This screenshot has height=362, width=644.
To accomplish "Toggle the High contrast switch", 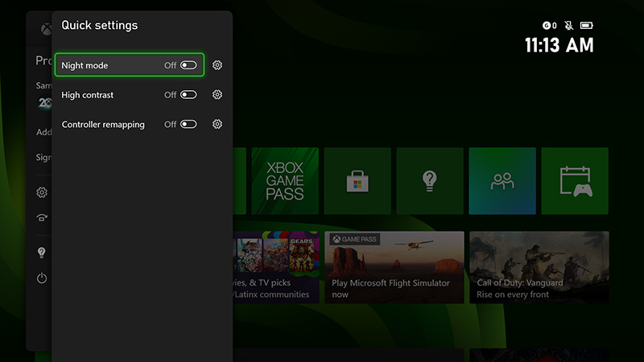I will click(188, 95).
